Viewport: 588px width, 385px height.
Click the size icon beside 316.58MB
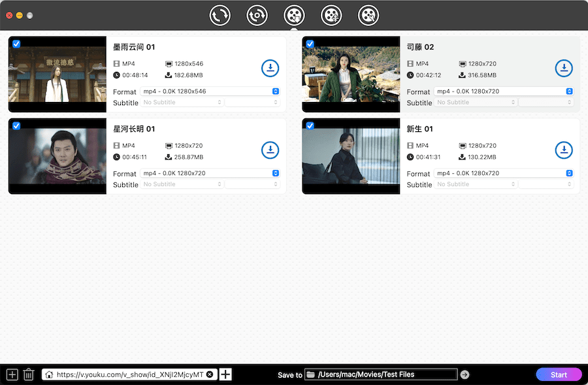[462, 75]
